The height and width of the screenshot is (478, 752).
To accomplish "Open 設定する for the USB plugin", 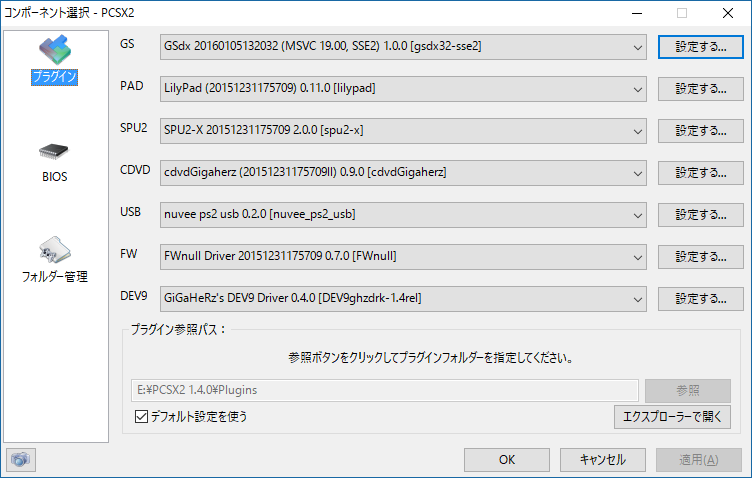I will coord(701,215).
